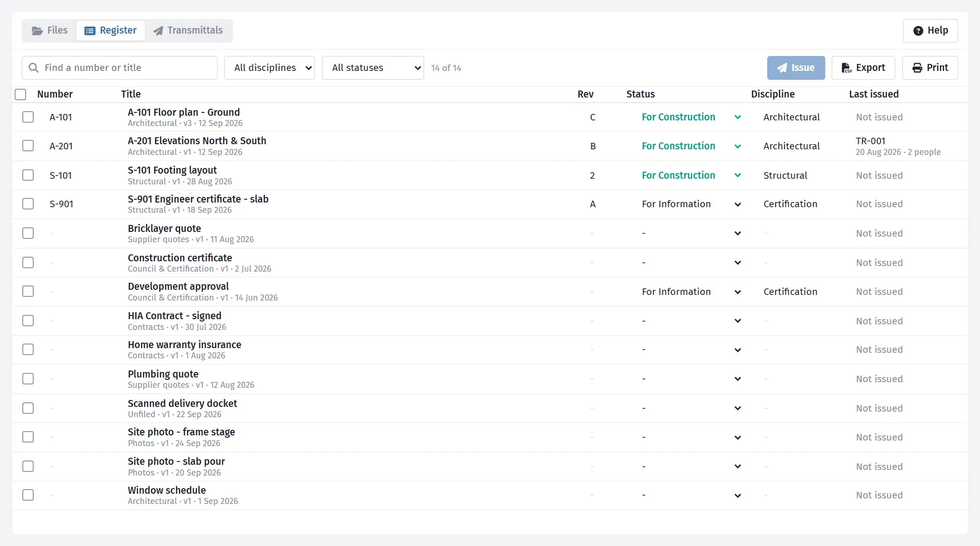The image size is (980, 546).
Task: Tick the S-901 Engineer certificate checkbox
Action: [28, 203]
